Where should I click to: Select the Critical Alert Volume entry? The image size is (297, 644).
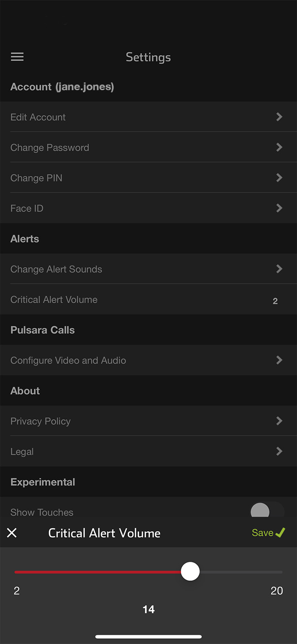(x=148, y=300)
